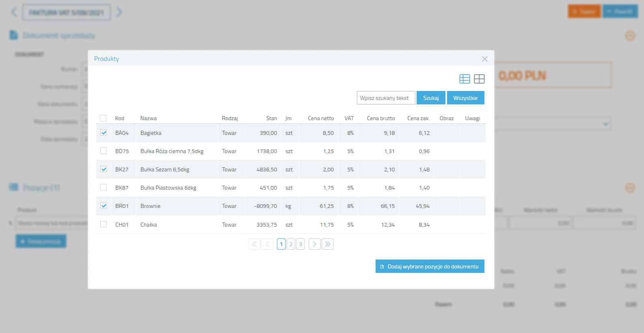Click purchase price 6,12

pyautogui.click(x=424, y=133)
